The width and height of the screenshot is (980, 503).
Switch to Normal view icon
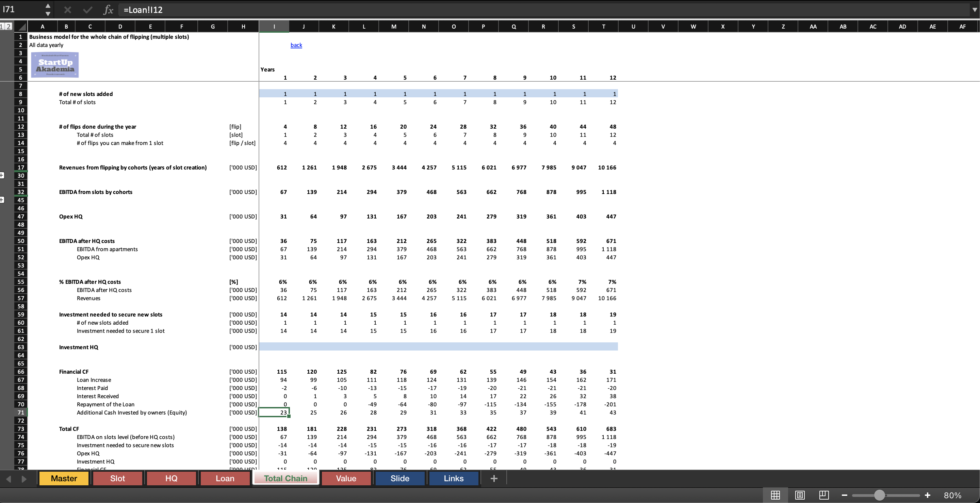[x=775, y=495]
